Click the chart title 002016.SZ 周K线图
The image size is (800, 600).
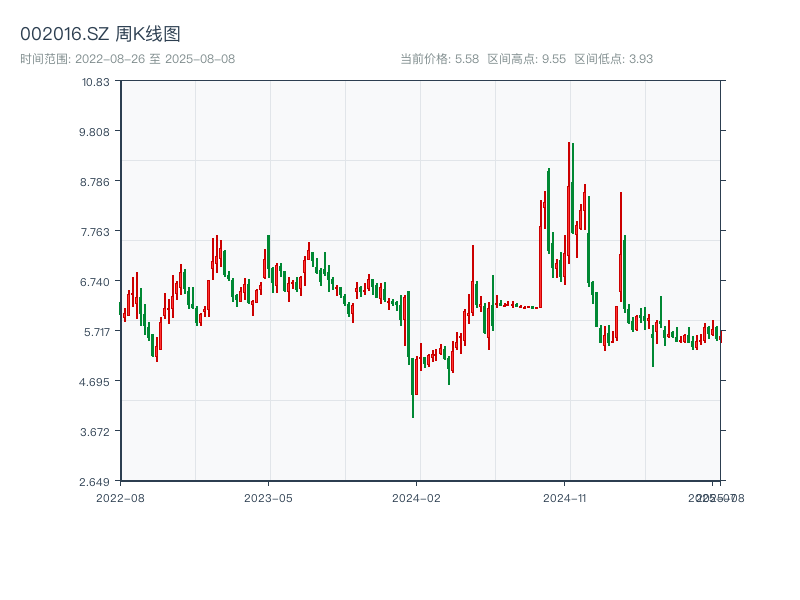(x=100, y=34)
